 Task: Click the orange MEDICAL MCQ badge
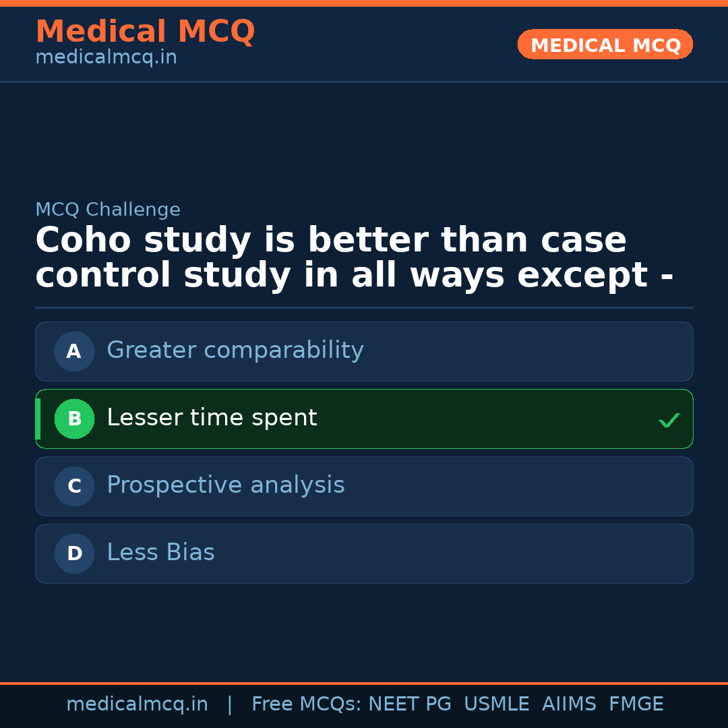click(605, 44)
